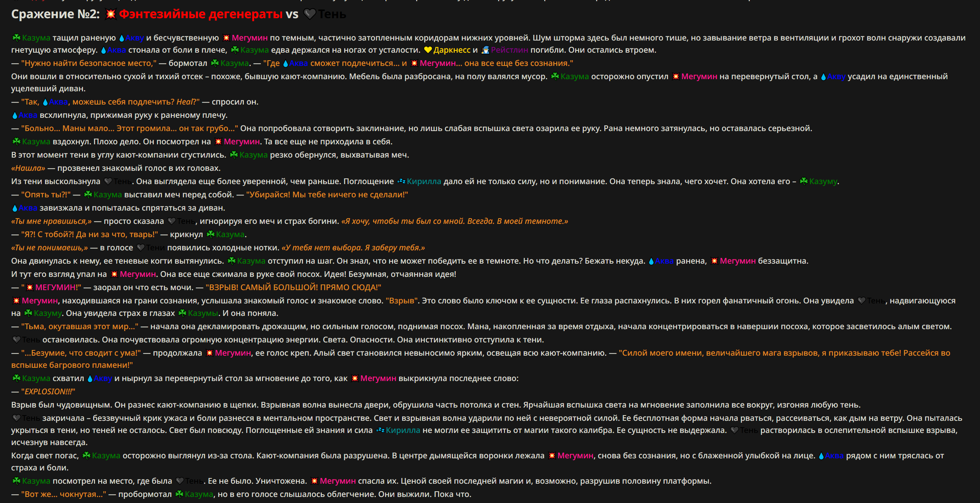Viewport: 980px width, 503px height.
Task: Click the droplet emoji before 'Аква всхлипнула'
Action: pos(15,115)
